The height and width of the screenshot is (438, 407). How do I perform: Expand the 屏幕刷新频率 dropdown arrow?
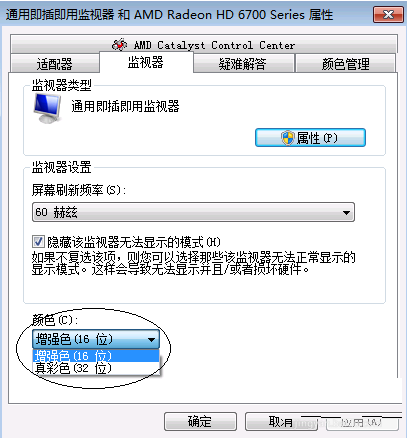pyautogui.click(x=346, y=212)
